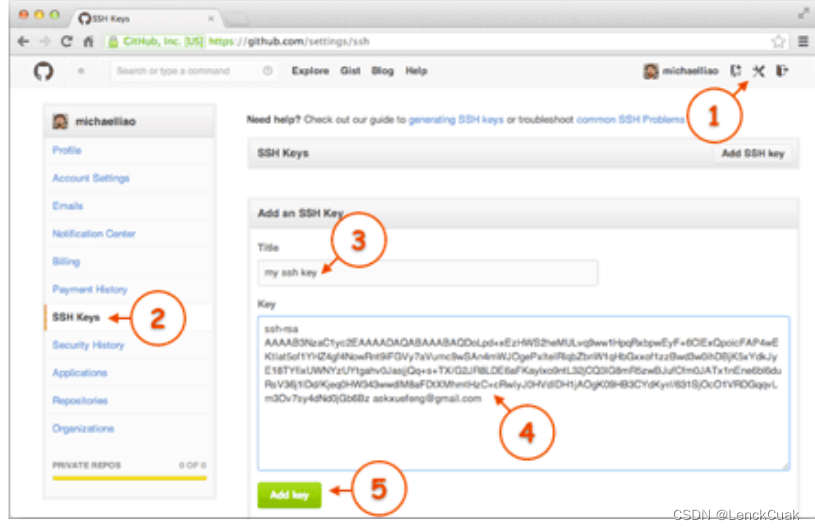Click the green Add key button
This screenshot has height=530, width=815.
(x=290, y=495)
